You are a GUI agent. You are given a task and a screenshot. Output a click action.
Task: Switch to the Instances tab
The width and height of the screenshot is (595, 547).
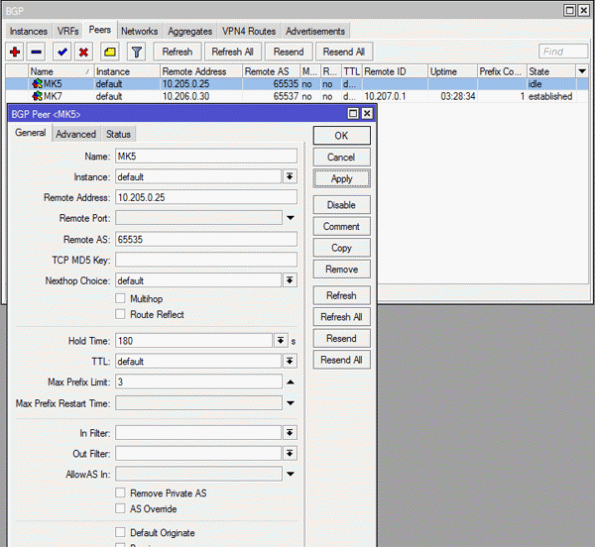(x=28, y=31)
